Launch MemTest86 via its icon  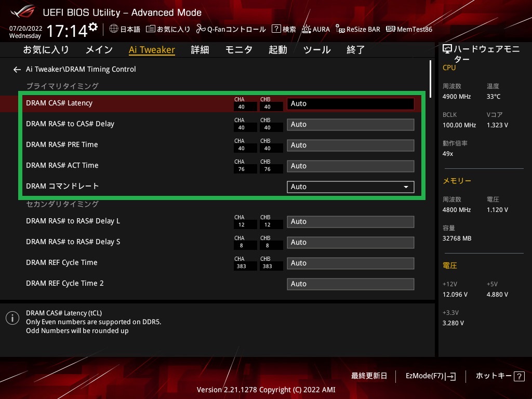(x=391, y=29)
